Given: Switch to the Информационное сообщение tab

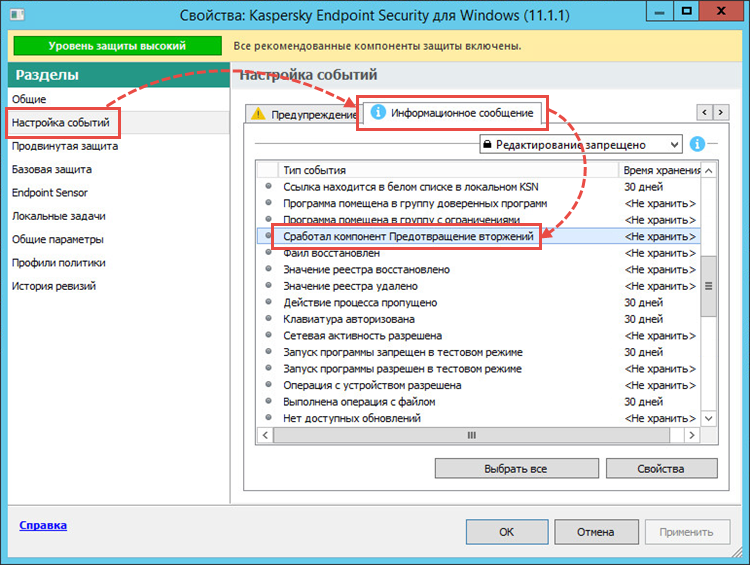Looking at the screenshot, I should click(x=452, y=113).
